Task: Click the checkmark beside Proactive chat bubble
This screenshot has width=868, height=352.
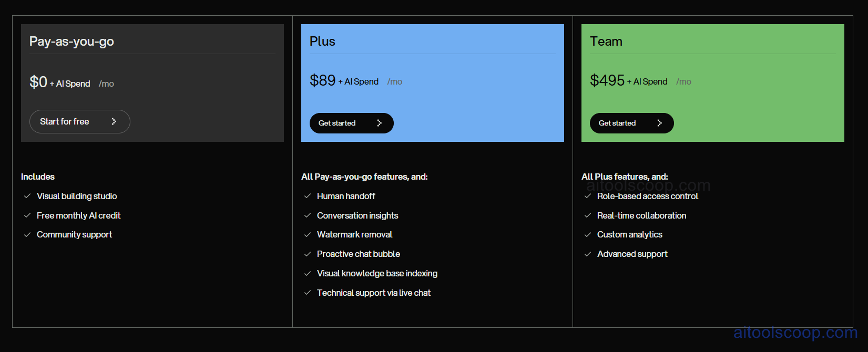Action: [x=308, y=254]
